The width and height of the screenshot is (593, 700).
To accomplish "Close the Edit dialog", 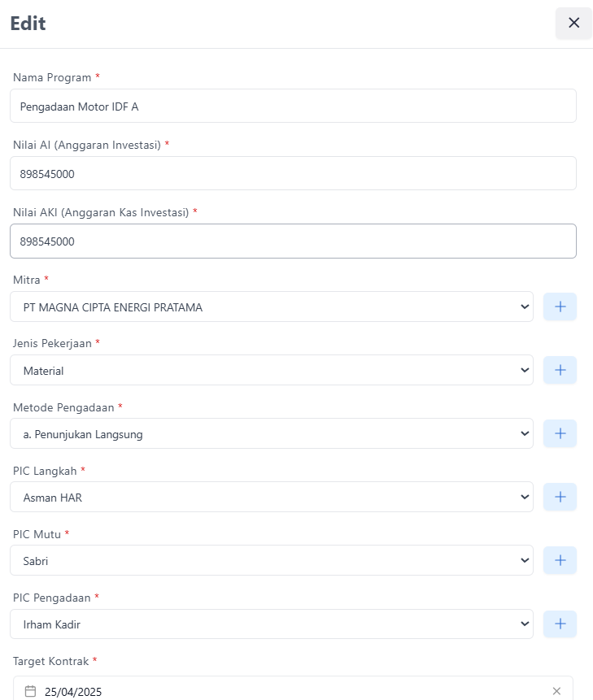I will tap(573, 23).
